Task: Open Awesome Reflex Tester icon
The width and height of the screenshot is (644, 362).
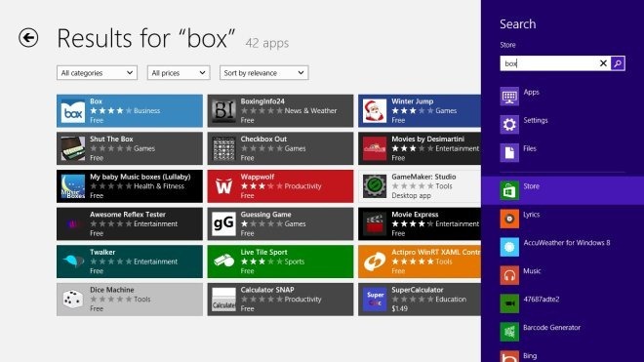Action: pyautogui.click(x=73, y=224)
